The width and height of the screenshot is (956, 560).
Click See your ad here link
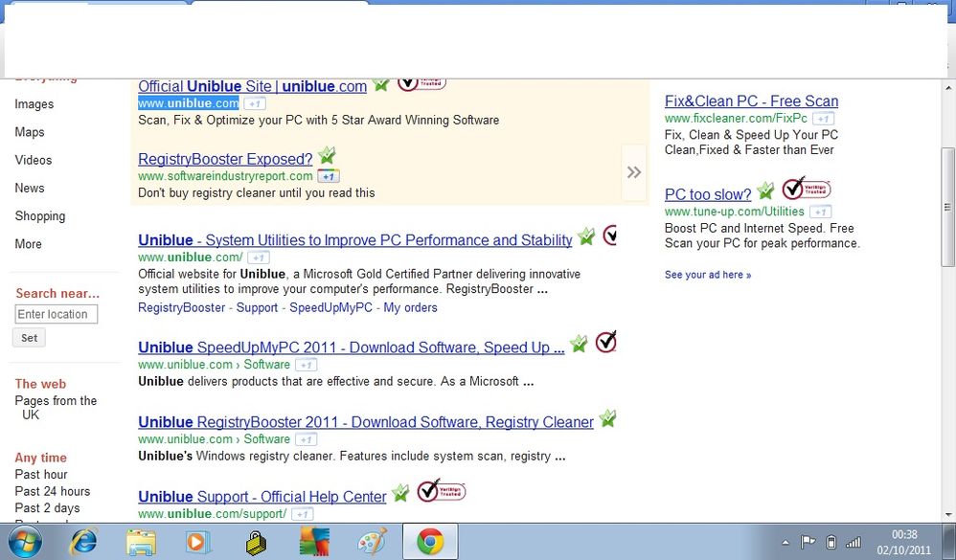pos(708,275)
